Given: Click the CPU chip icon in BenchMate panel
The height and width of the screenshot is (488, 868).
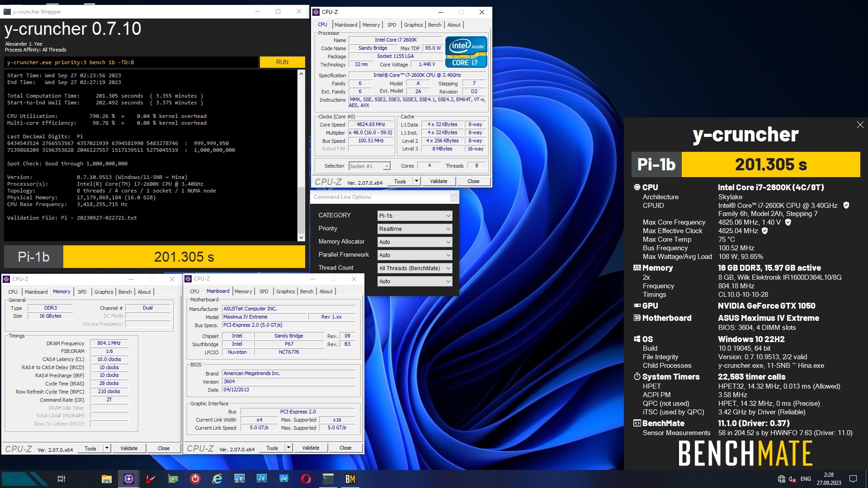Looking at the screenshot, I should pos(637,187).
